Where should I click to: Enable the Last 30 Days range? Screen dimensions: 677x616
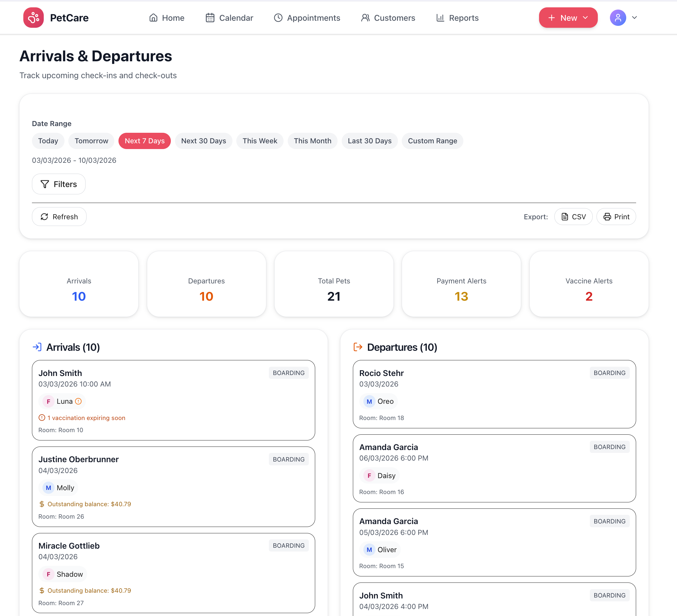[369, 141]
